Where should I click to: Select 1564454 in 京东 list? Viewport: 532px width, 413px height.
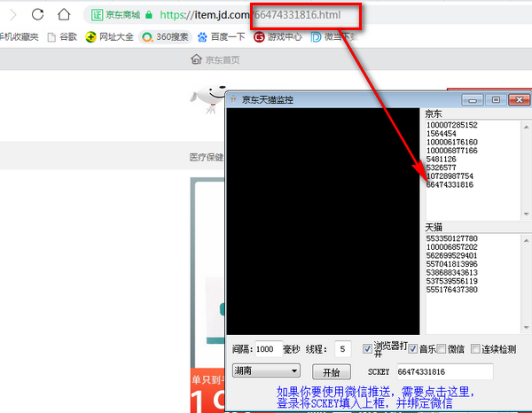442,134
